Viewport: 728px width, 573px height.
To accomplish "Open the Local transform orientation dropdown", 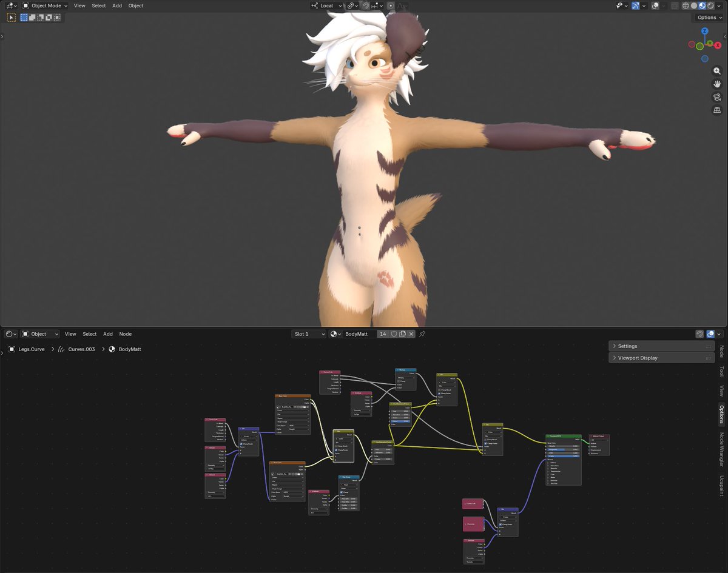I will tap(326, 5).
